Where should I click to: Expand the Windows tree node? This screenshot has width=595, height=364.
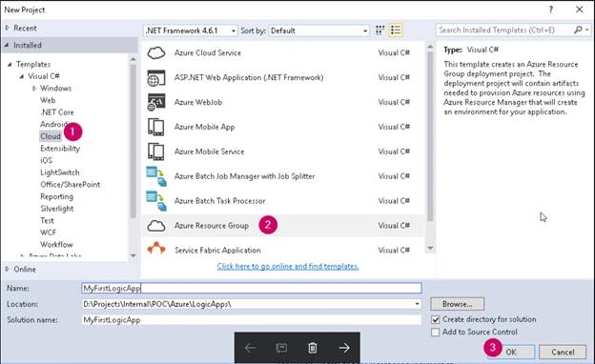click(x=34, y=89)
